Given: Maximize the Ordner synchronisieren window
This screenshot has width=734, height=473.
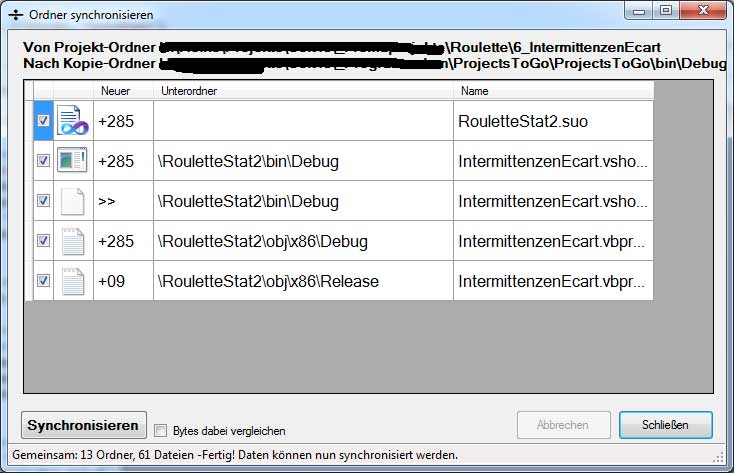Looking at the screenshot, I should click(666, 11).
